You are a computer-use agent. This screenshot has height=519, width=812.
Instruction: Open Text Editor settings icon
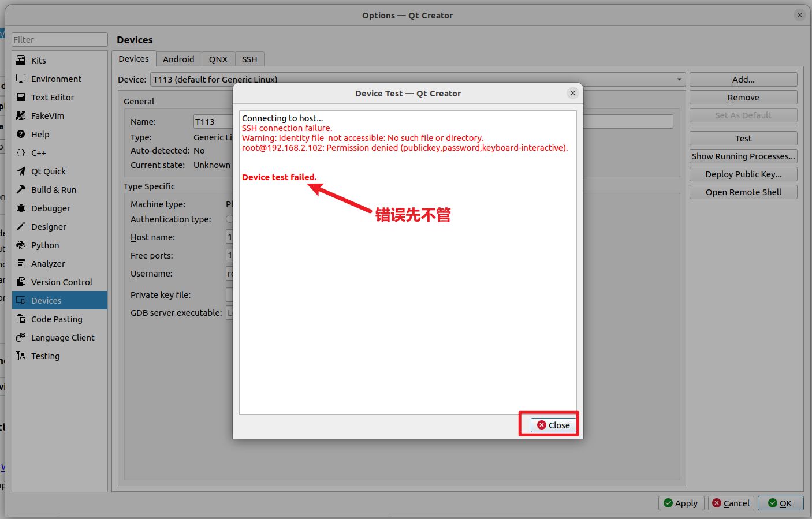21,97
